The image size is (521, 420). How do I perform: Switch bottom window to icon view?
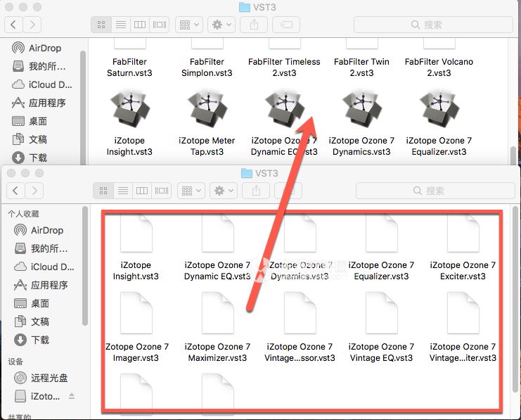pyautogui.click(x=103, y=191)
